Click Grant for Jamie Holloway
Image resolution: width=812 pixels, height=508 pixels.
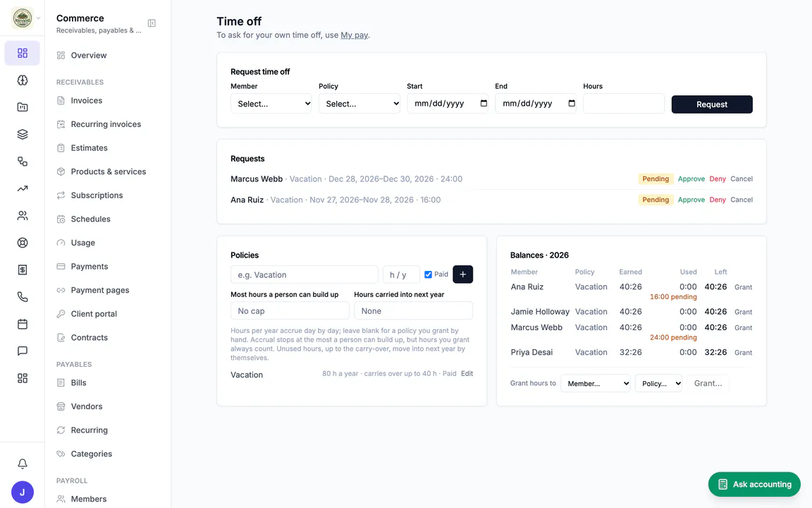pos(743,312)
